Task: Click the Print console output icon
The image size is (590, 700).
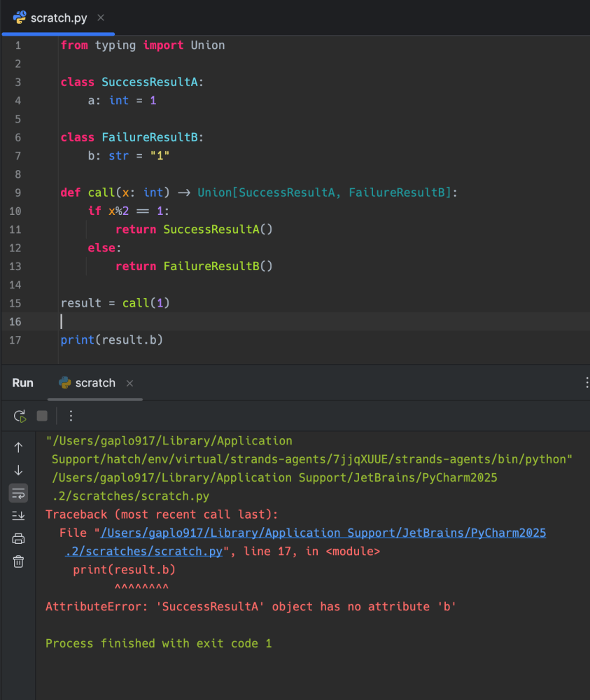Action: click(18, 538)
